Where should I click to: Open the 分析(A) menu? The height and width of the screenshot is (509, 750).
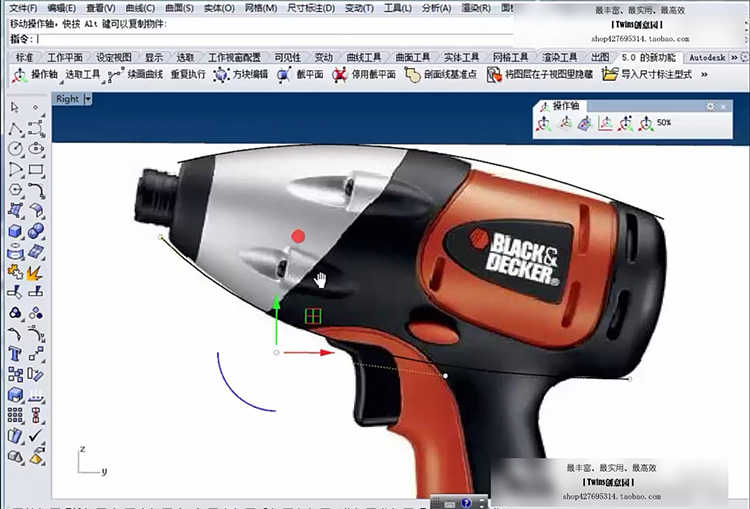[x=436, y=8]
